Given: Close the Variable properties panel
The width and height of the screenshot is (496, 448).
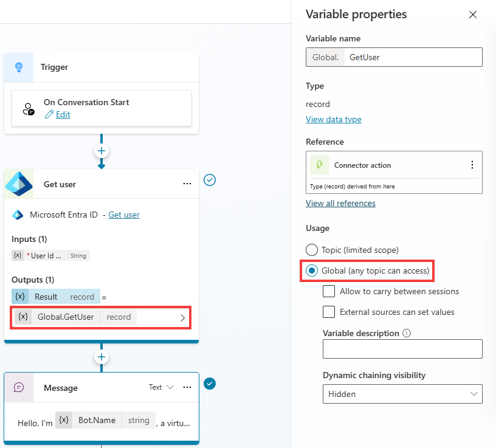Looking at the screenshot, I should point(473,15).
